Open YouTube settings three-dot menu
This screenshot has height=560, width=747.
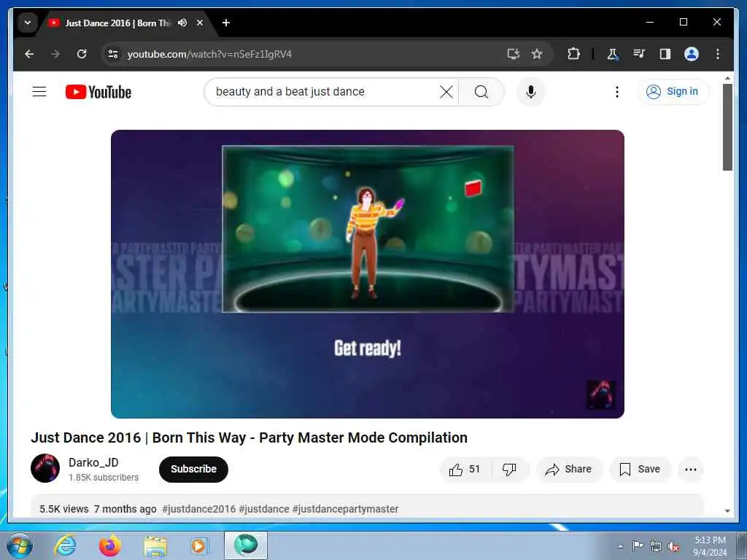pyautogui.click(x=617, y=91)
